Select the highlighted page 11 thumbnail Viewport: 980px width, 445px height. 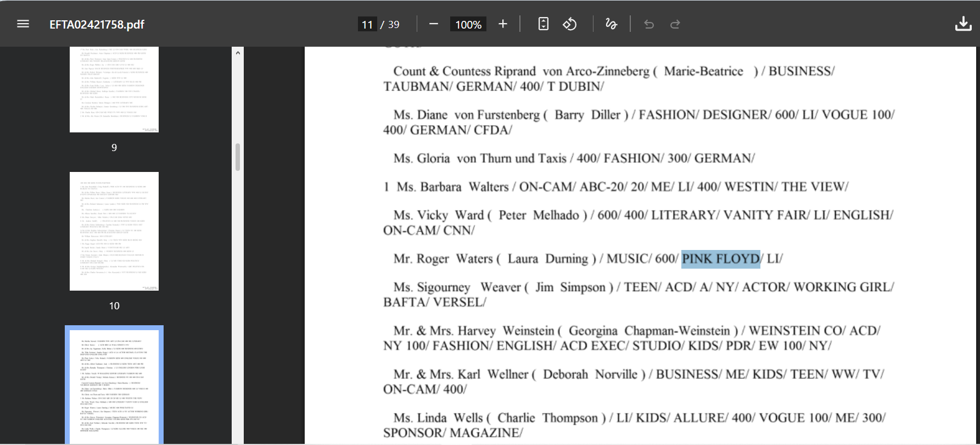tap(114, 385)
